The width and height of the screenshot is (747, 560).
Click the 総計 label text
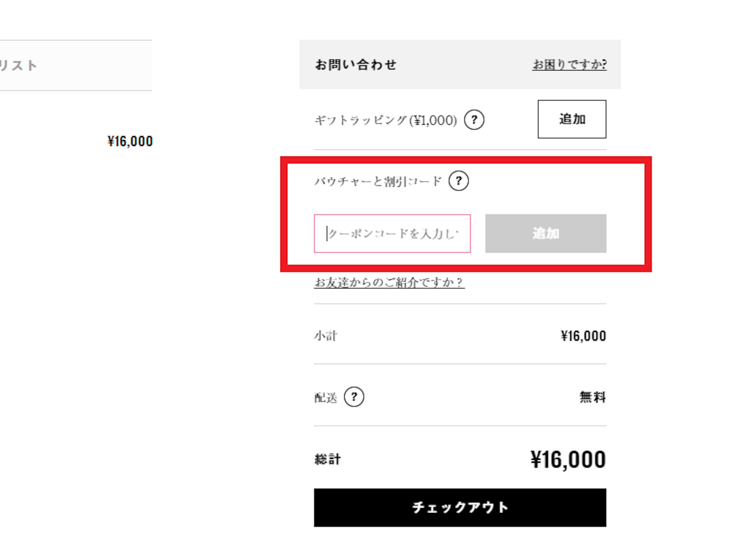tap(328, 459)
